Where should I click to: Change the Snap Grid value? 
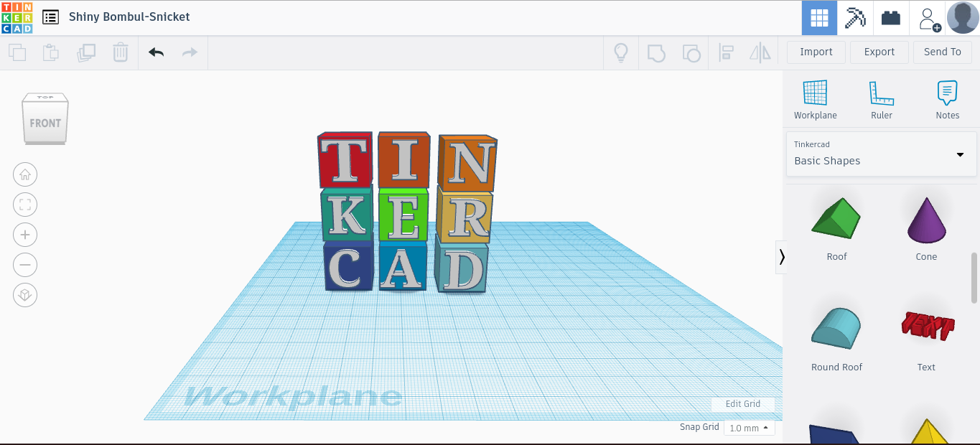coord(749,427)
